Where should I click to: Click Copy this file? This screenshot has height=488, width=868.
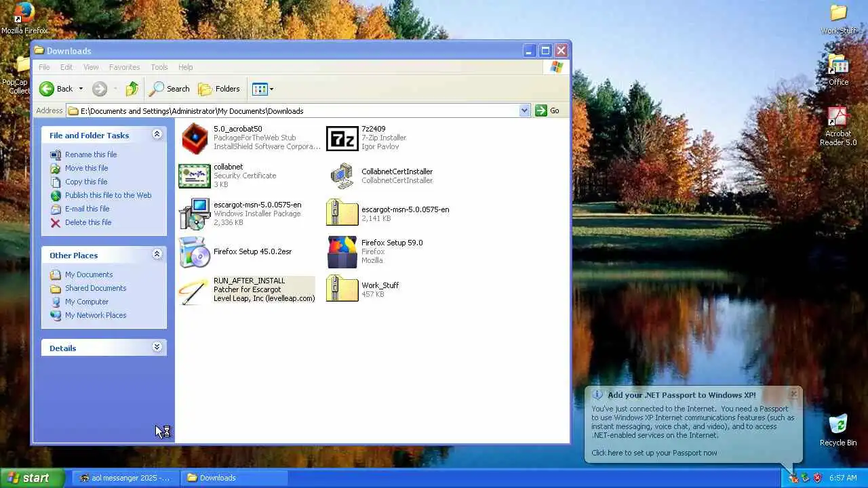(x=86, y=182)
